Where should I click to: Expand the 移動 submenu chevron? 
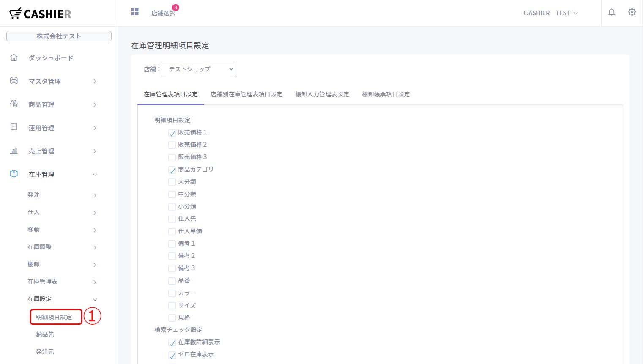pos(95,230)
